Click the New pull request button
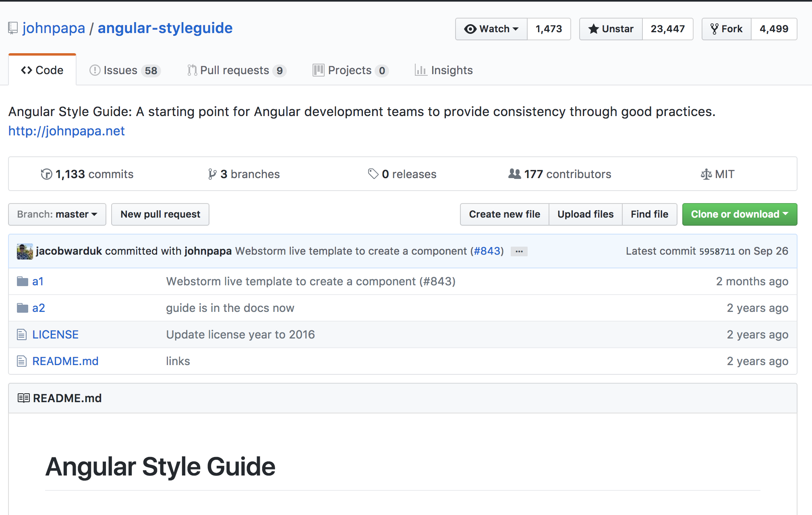Image resolution: width=812 pixels, height=515 pixels. (160, 214)
